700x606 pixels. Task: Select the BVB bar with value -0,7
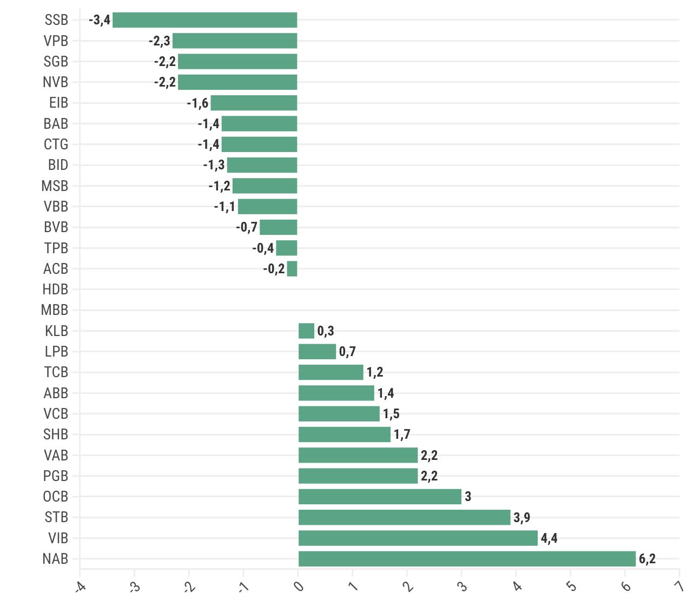279,227
